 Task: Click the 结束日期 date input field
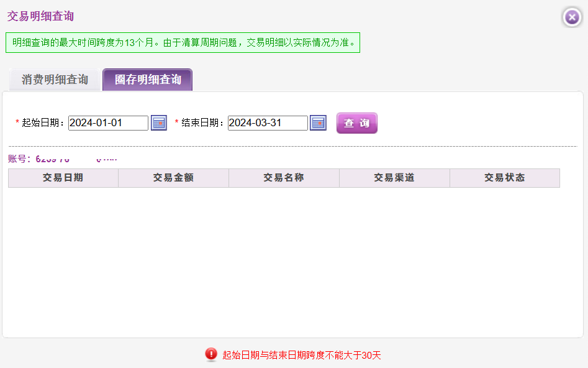pyautogui.click(x=268, y=123)
